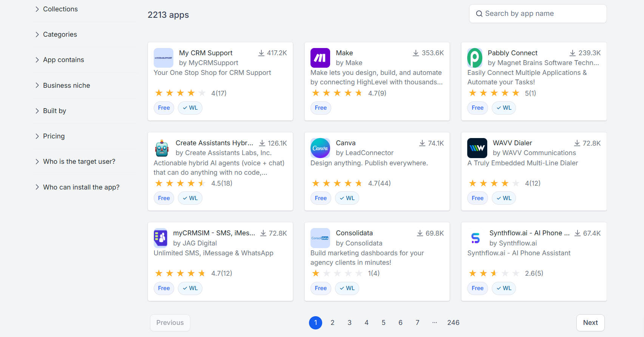644x337 pixels.
Task: Click 'by LeadConnector' text on Canva
Action: 364,153
